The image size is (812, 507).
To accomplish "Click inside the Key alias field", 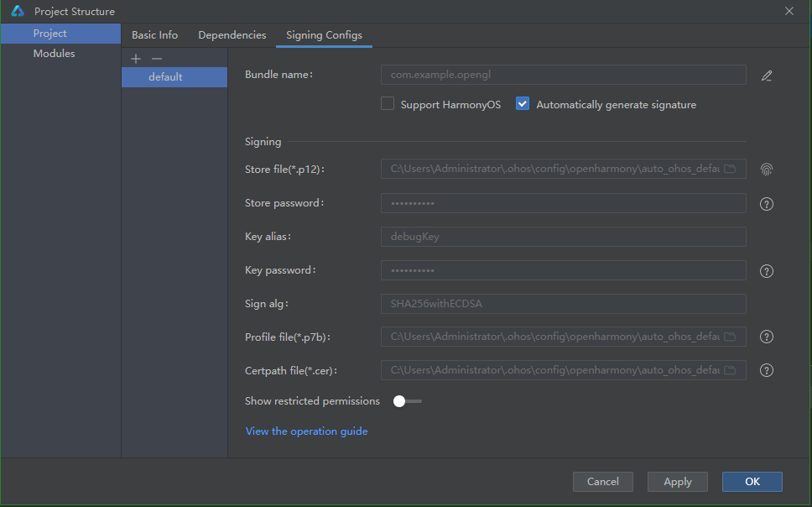I will pyautogui.click(x=563, y=237).
